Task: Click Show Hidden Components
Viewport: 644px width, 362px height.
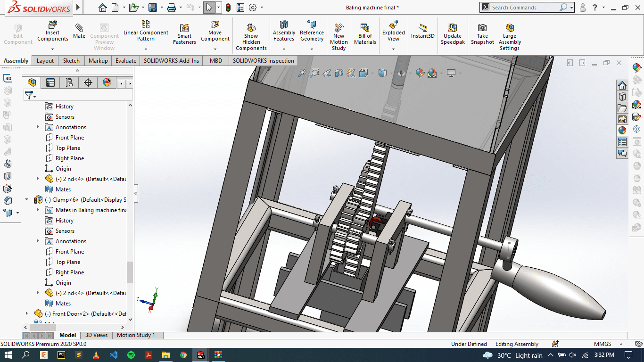Action: (251, 37)
